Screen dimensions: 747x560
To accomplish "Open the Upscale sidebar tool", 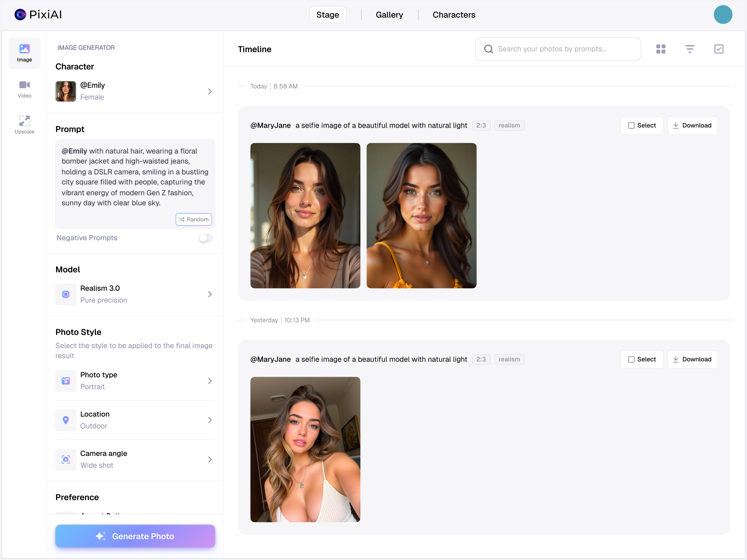I will [24, 125].
